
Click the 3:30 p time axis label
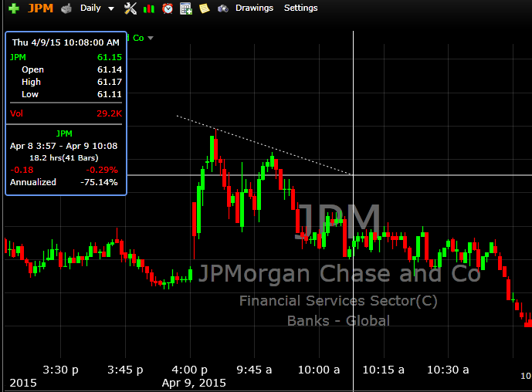[x=60, y=370]
